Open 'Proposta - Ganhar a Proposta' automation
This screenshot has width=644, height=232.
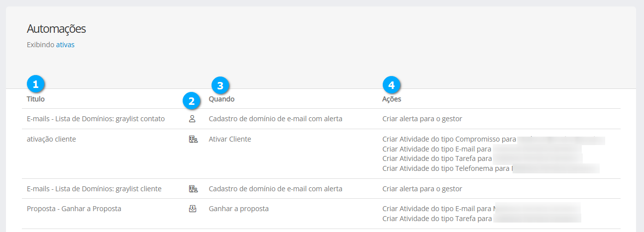(x=74, y=209)
